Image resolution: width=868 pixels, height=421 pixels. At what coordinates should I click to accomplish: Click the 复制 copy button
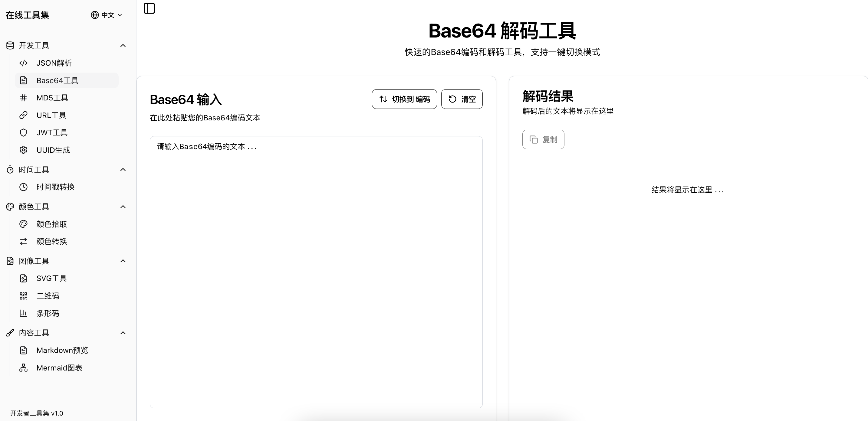(543, 139)
